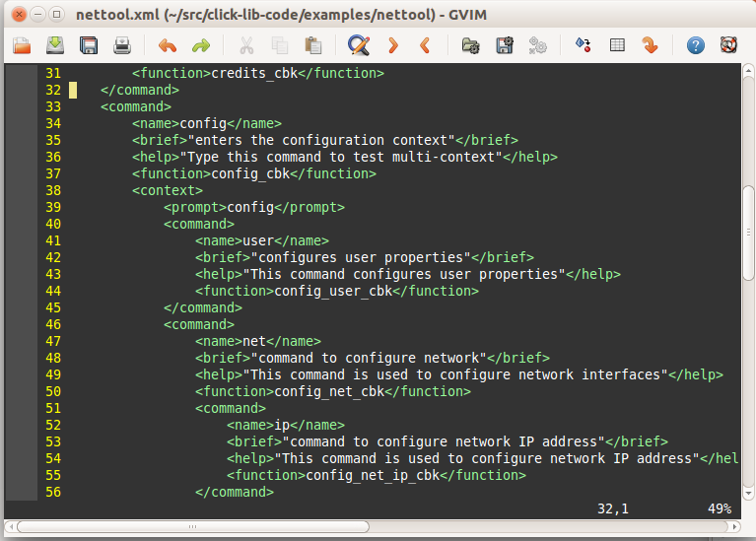
Task: Click the <context> tag on line 38
Action: 168,190
